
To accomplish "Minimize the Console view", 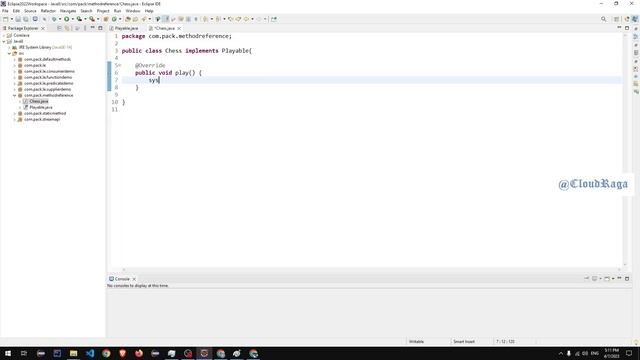I will (x=619, y=278).
